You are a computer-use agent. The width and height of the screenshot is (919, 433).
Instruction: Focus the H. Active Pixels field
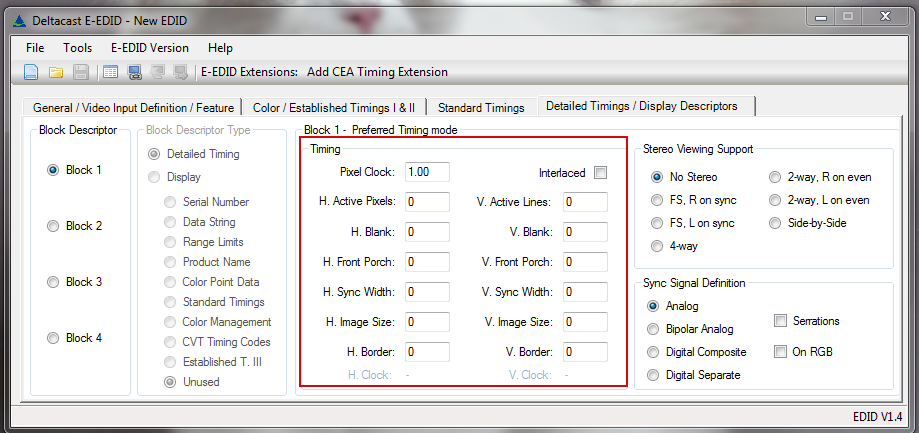[428, 202]
